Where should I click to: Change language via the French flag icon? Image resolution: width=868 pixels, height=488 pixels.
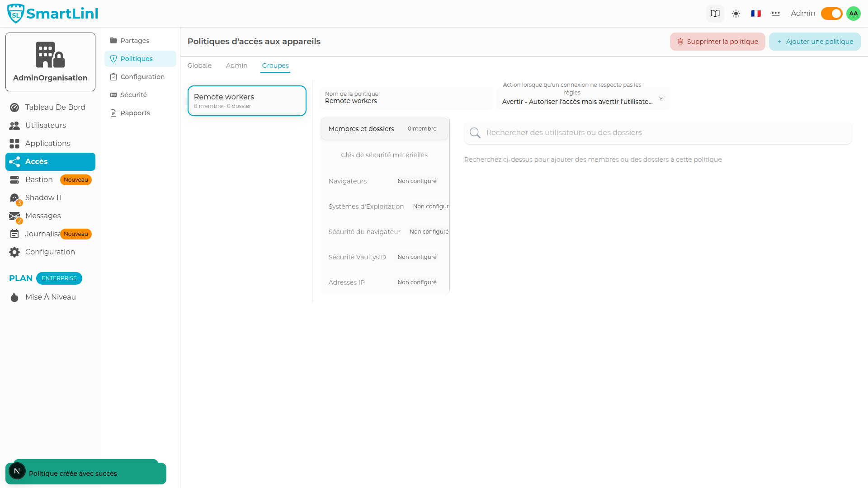click(x=755, y=13)
